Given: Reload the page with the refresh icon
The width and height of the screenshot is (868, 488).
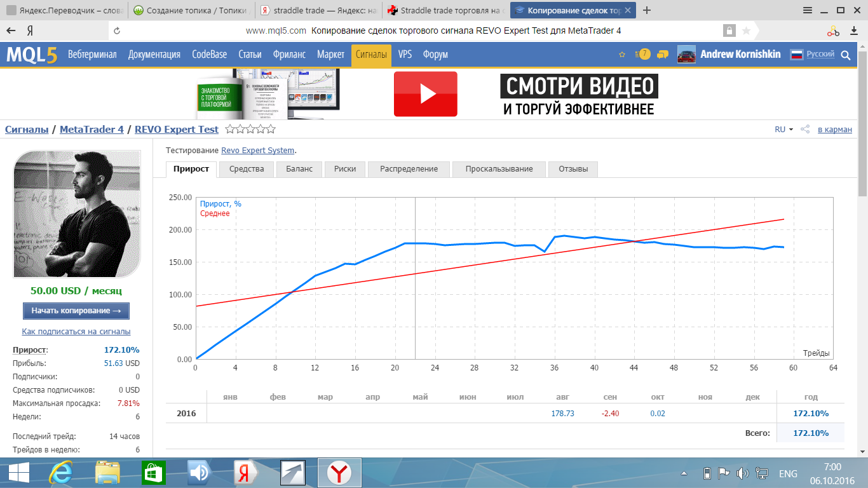Looking at the screenshot, I should point(116,30).
